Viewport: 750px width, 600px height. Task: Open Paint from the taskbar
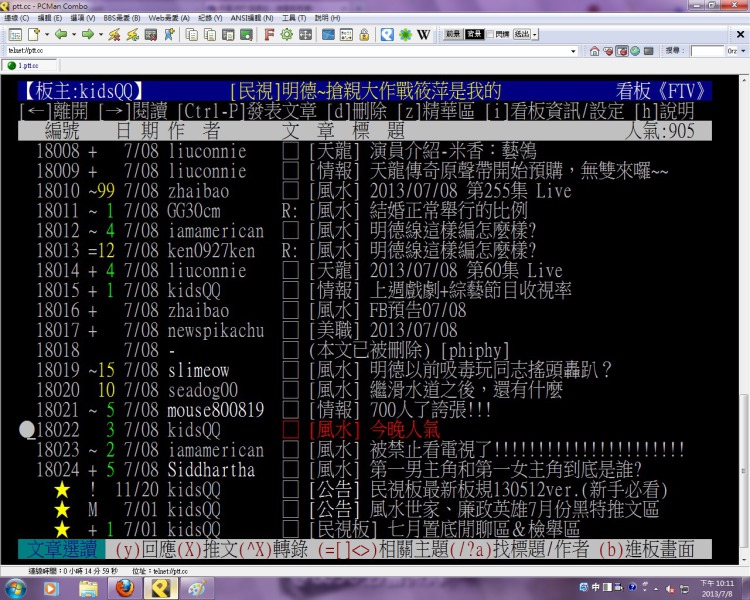coord(197,588)
